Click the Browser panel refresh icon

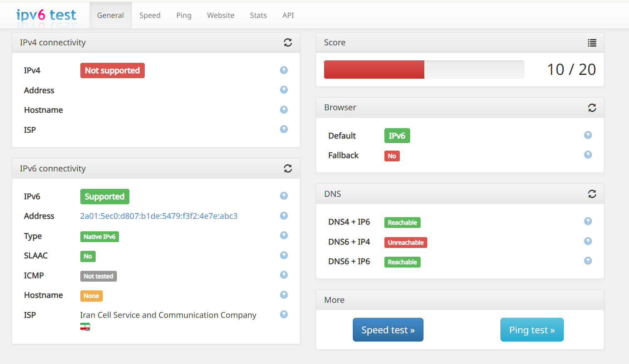(592, 108)
